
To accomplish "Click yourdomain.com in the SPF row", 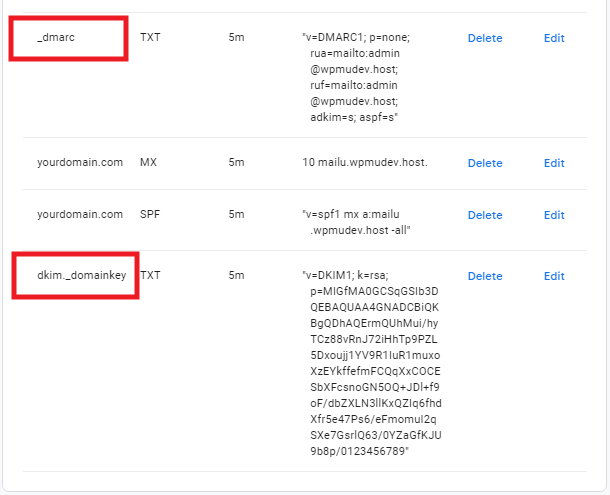I will pos(80,214).
